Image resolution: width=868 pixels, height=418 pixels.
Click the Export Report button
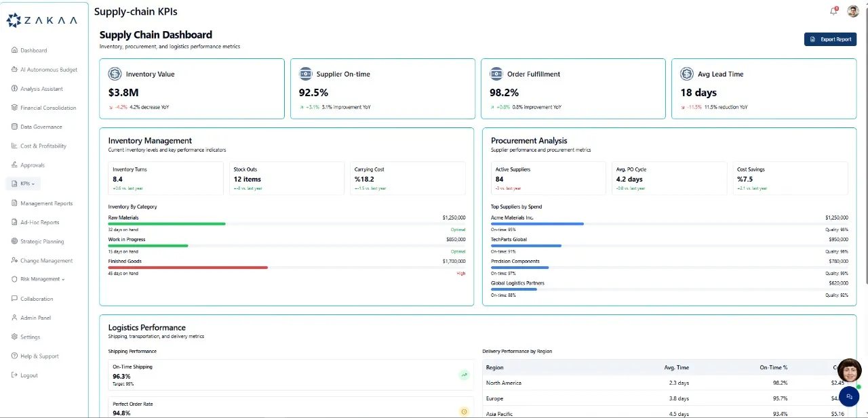pyautogui.click(x=830, y=39)
